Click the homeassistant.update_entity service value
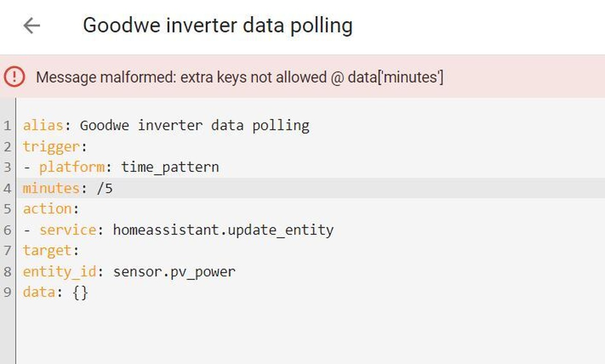Viewport: 605px width, 364px height. (x=223, y=230)
